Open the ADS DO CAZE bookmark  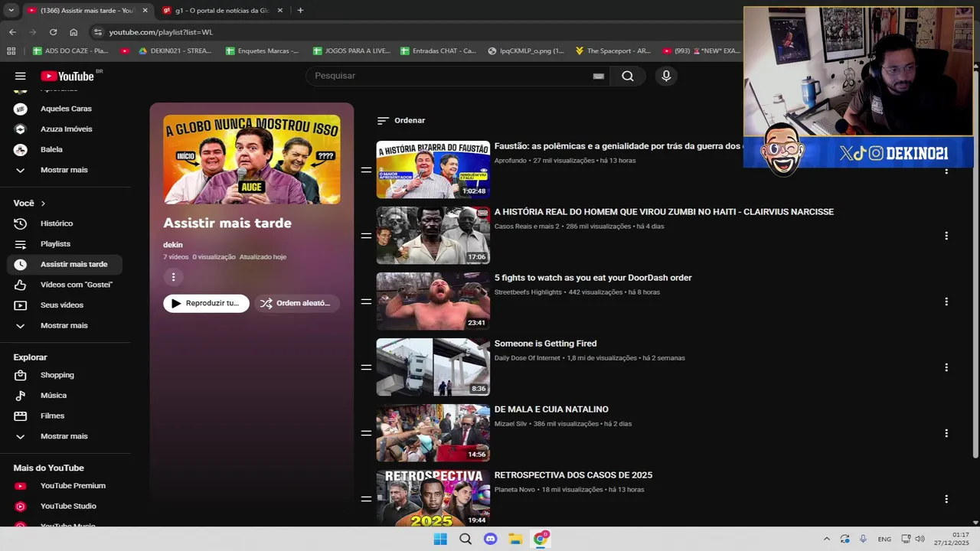[x=70, y=51]
